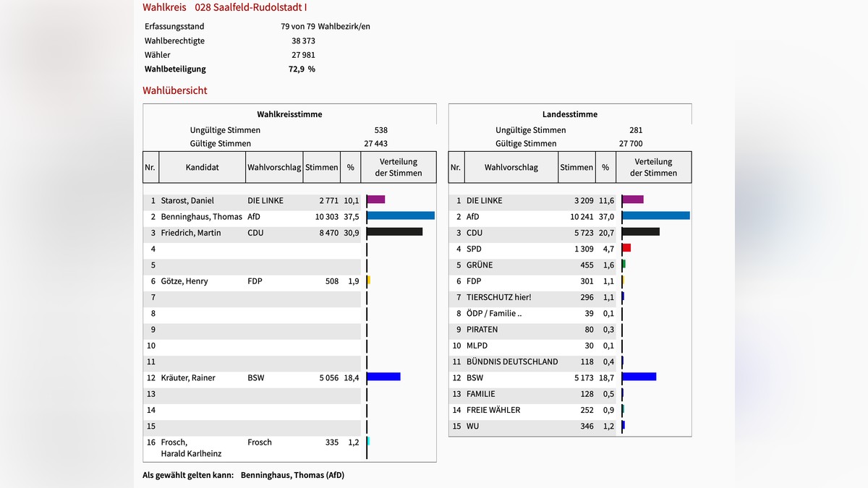Click candidate Benninghaus, Thomas in the table
This screenshot has height=488, width=868.
click(201, 217)
